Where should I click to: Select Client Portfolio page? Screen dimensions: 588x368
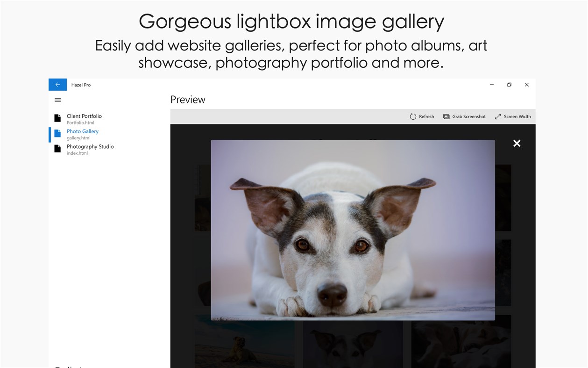(x=109, y=119)
